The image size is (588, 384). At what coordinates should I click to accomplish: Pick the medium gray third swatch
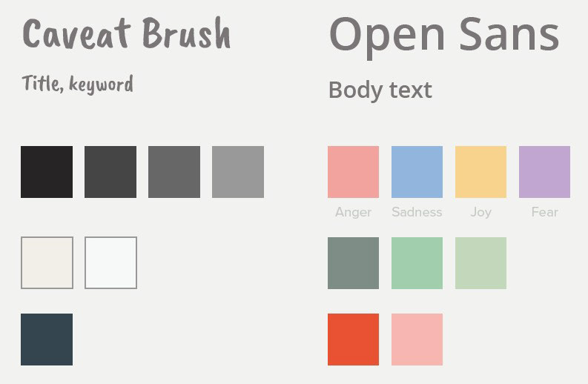click(x=174, y=172)
